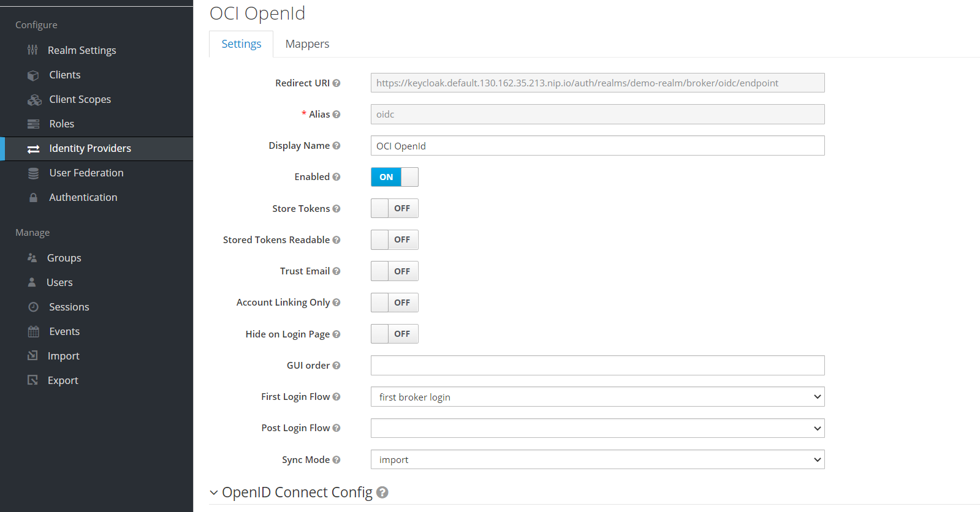Image resolution: width=980 pixels, height=512 pixels.
Task: Click the User Federation database icon
Action: click(33, 173)
